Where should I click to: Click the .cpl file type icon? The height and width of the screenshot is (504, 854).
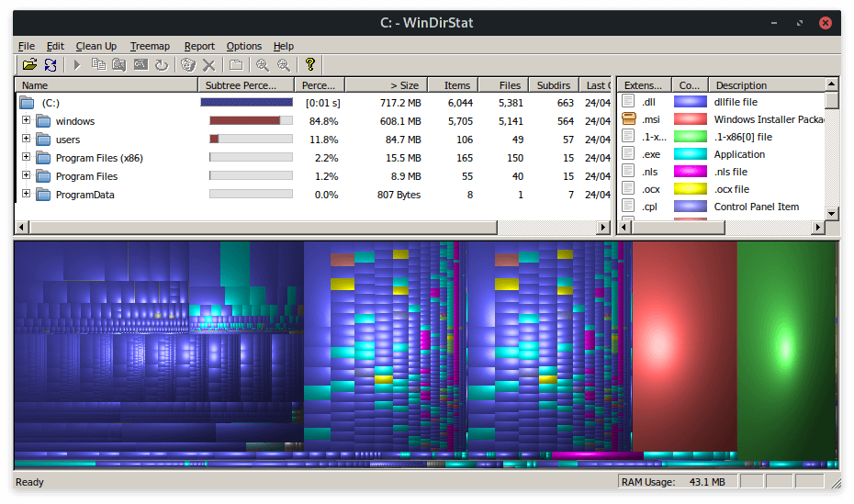[628, 206]
